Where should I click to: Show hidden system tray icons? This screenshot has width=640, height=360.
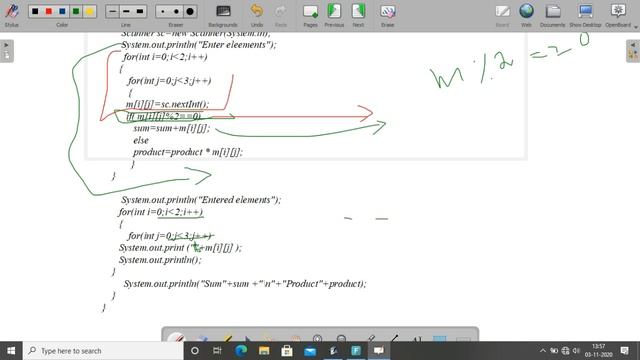543,351
